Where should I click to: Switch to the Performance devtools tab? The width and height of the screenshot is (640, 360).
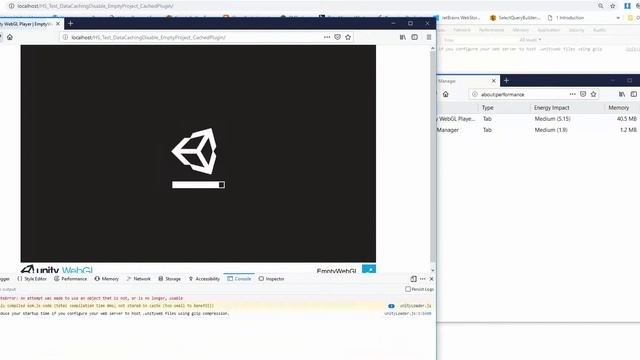(x=71, y=279)
